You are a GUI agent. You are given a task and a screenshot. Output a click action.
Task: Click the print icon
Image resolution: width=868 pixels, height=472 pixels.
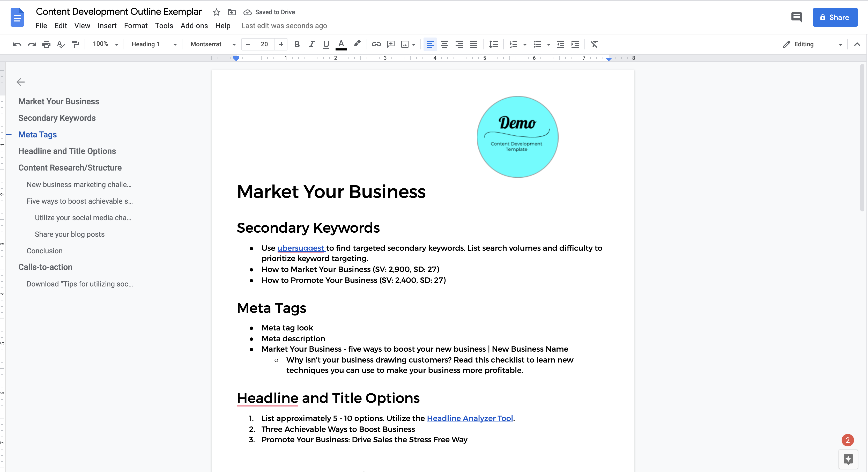[46, 44]
